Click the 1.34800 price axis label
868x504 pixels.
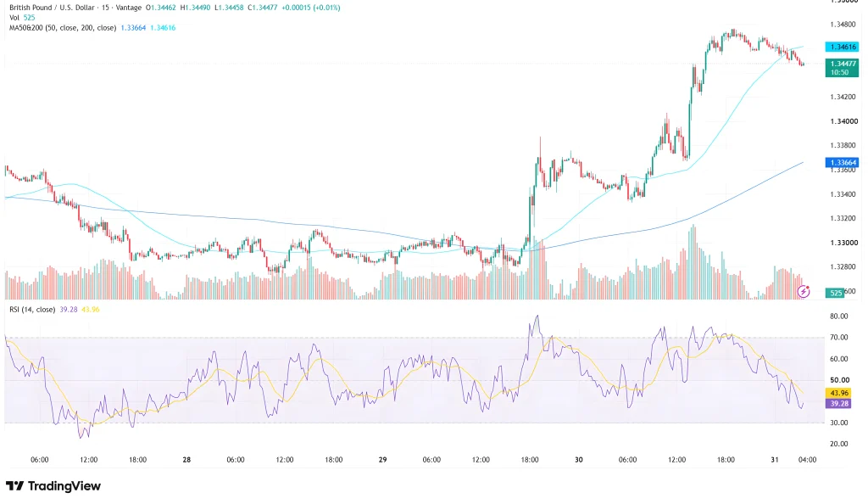tap(843, 25)
